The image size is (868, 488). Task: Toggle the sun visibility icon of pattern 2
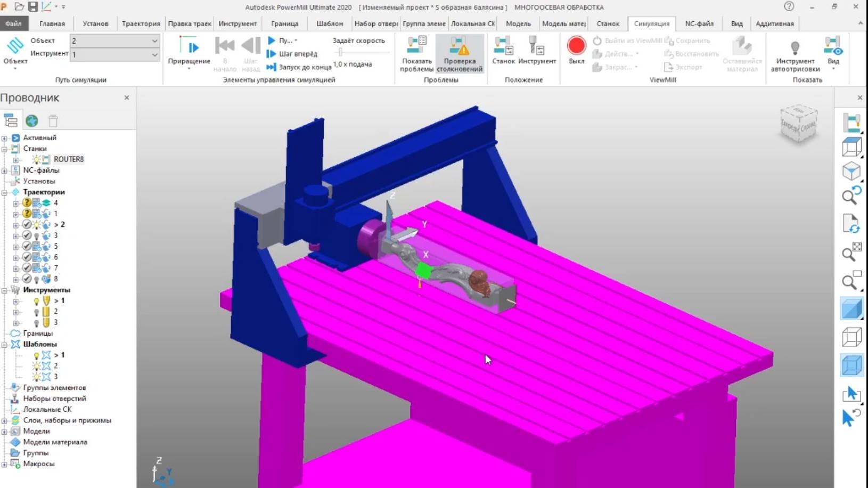[x=36, y=366]
